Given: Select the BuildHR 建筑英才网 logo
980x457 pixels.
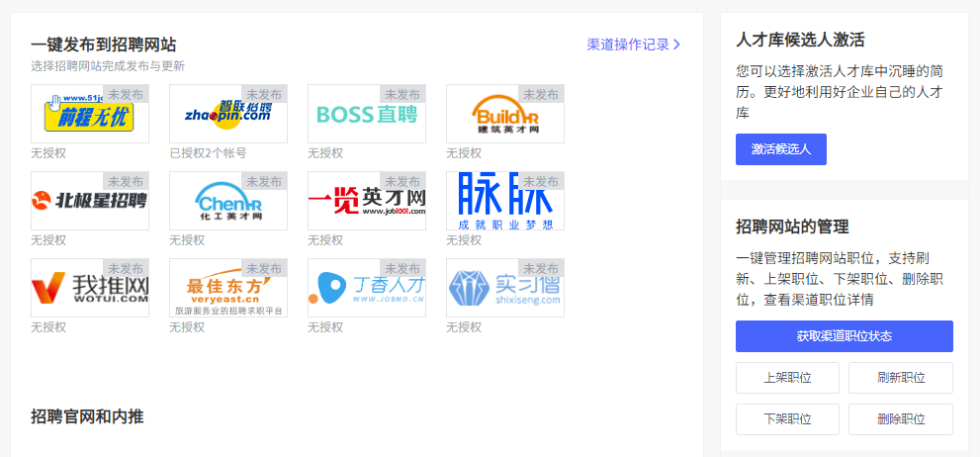Looking at the screenshot, I should (505, 114).
